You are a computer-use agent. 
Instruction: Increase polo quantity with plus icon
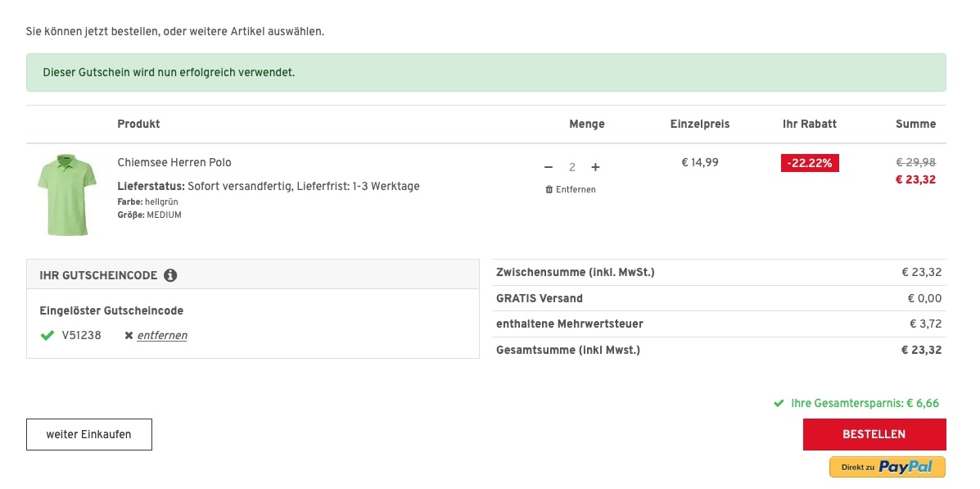(x=595, y=167)
